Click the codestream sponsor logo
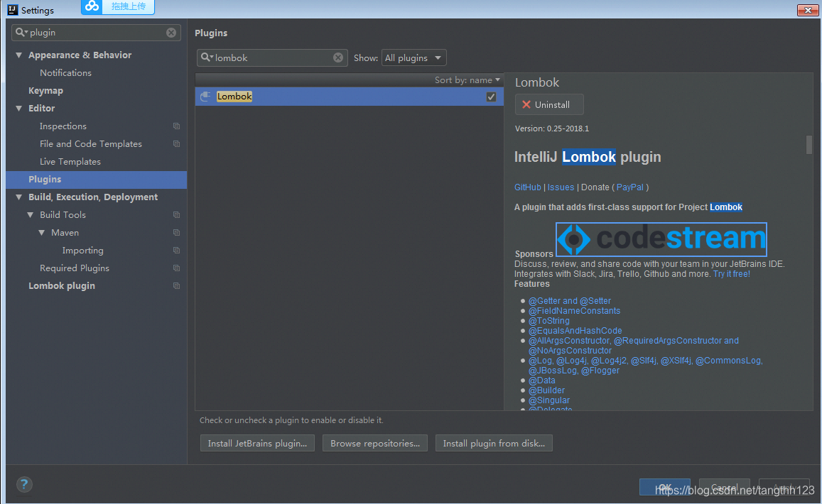This screenshot has width=822, height=504. click(x=661, y=239)
